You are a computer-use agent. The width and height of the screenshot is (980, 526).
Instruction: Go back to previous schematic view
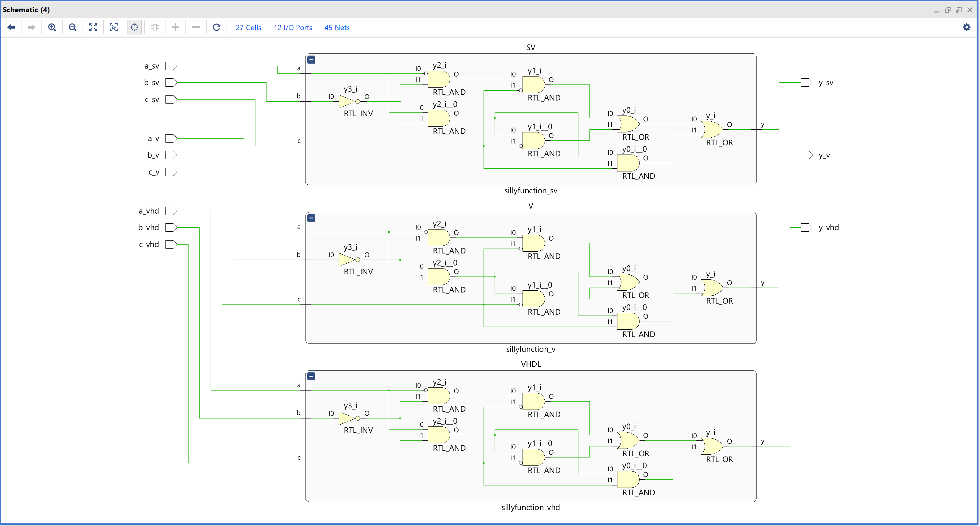click(11, 27)
